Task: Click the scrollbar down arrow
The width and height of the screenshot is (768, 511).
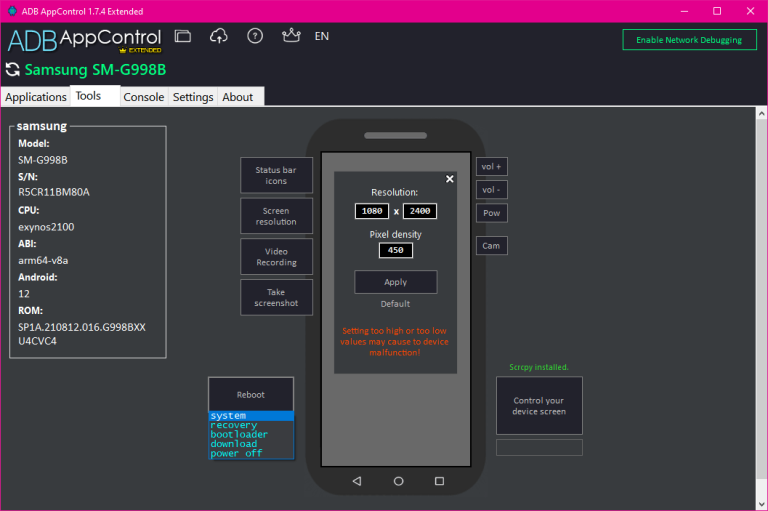Action: 761,504
